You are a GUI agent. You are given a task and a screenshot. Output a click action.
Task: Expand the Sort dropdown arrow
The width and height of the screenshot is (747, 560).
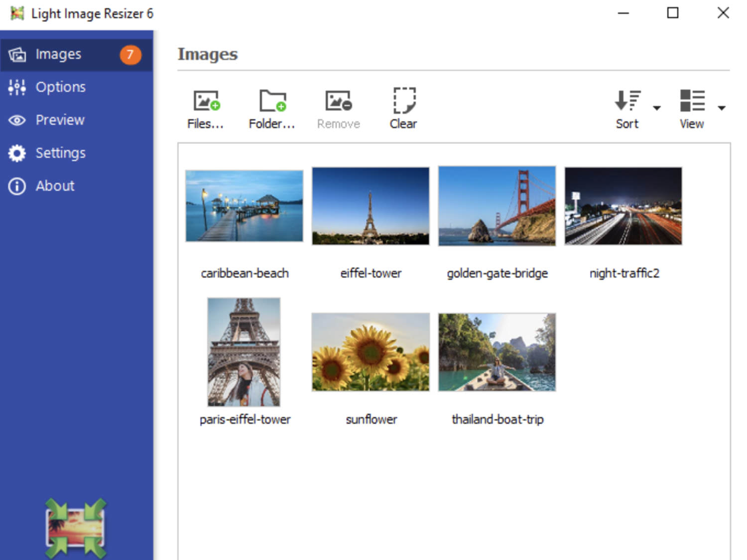(x=657, y=108)
